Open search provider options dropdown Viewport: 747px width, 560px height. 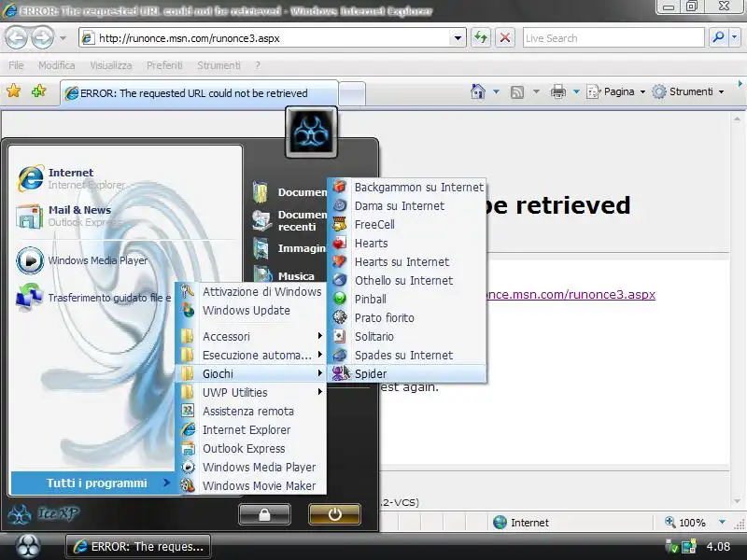pos(734,37)
